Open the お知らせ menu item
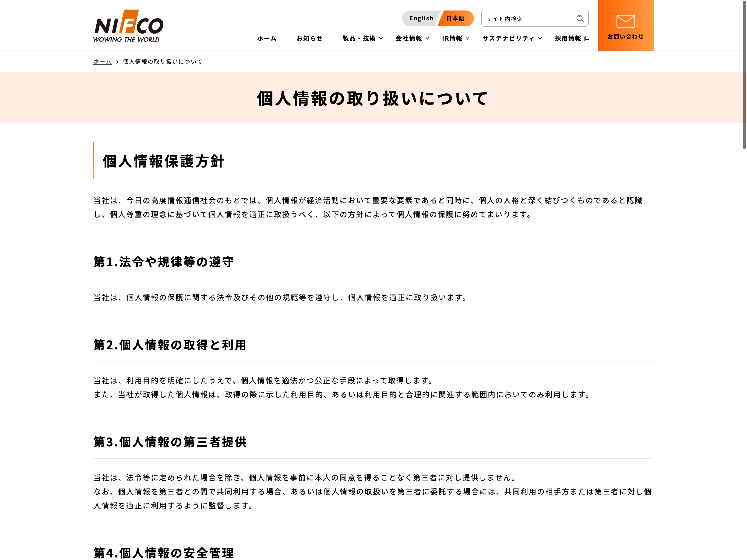The width and height of the screenshot is (747, 560). click(x=309, y=38)
